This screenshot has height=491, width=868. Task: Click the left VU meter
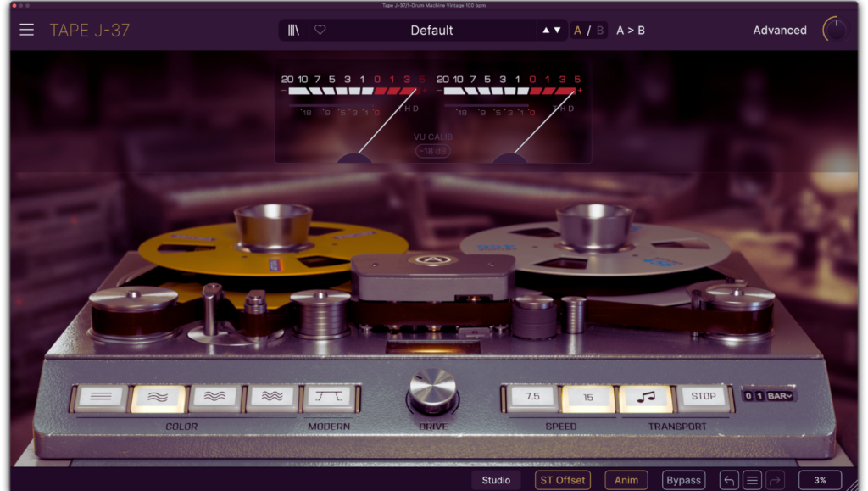[354, 118]
